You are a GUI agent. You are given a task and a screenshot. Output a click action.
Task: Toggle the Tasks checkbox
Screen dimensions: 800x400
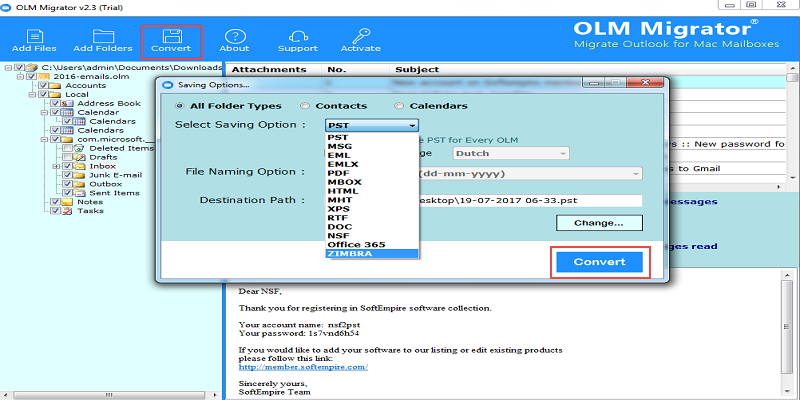click(x=55, y=211)
